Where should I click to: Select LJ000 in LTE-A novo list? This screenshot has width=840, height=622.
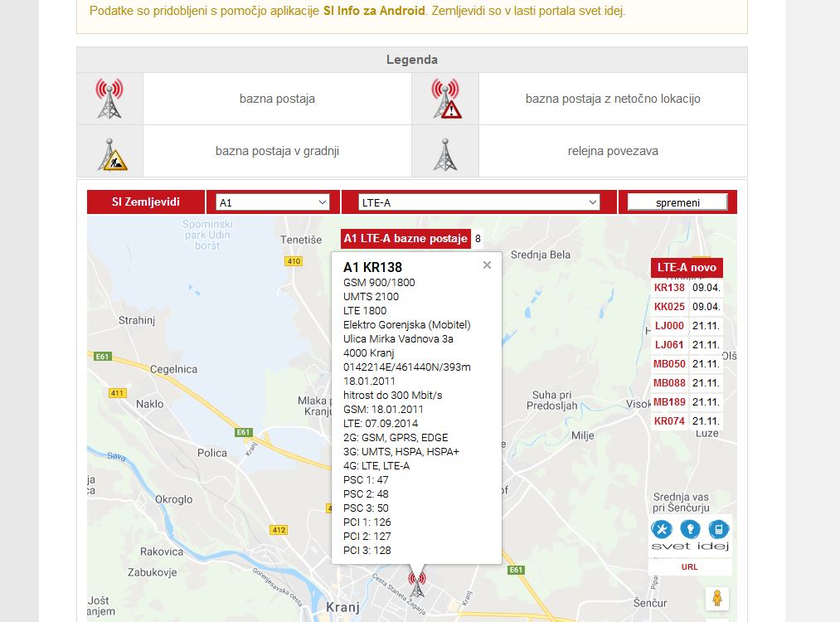tap(669, 326)
